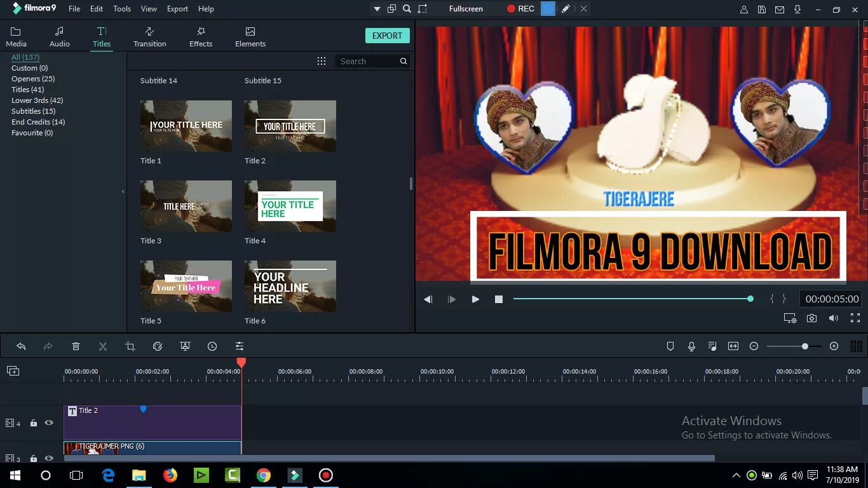Select the Title 4 thumbnail
This screenshot has height=488, width=868.
click(290, 206)
